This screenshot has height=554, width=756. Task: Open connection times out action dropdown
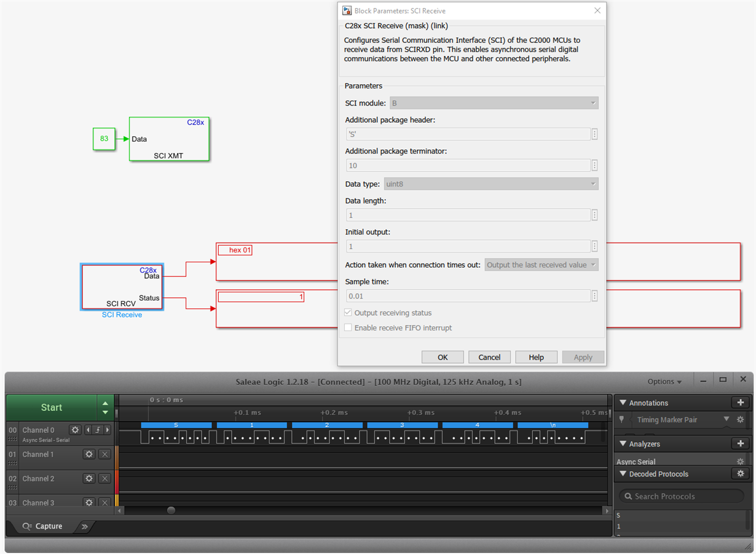click(x=541, y=265)
